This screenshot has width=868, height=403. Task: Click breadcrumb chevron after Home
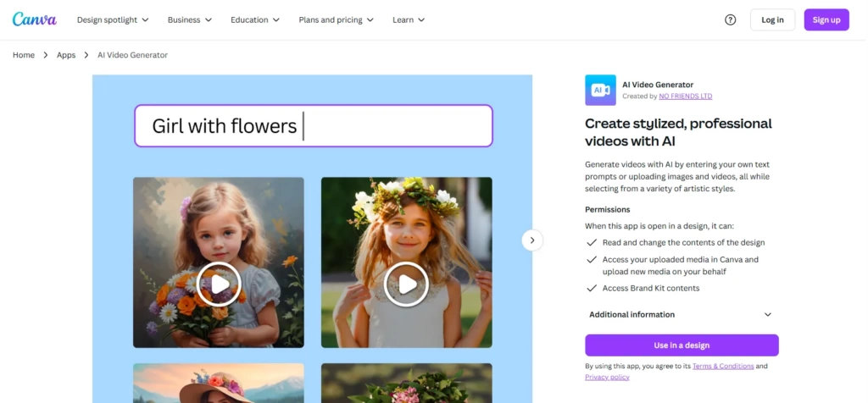coord(46,55)
